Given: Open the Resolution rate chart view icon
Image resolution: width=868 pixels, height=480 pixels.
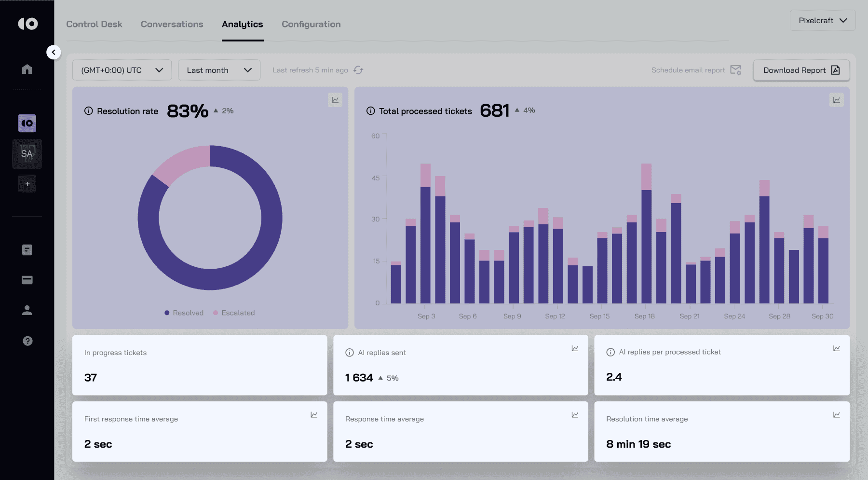Looking at the screenshot, I should (335, 100).
